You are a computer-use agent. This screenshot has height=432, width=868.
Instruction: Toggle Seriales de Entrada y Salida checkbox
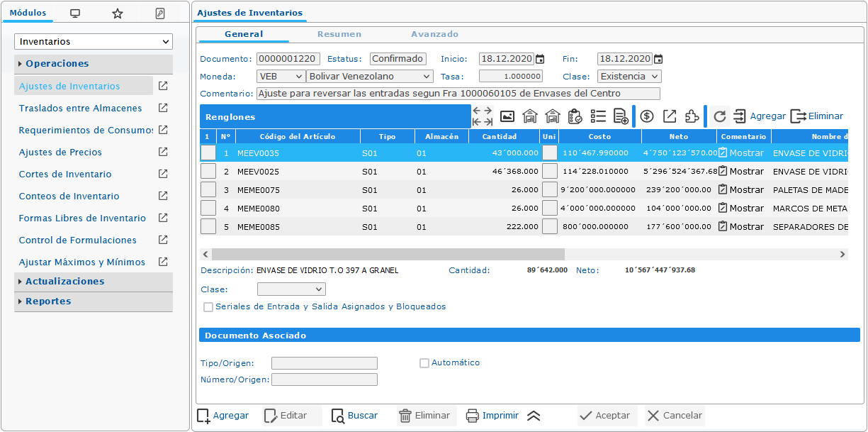208,307
